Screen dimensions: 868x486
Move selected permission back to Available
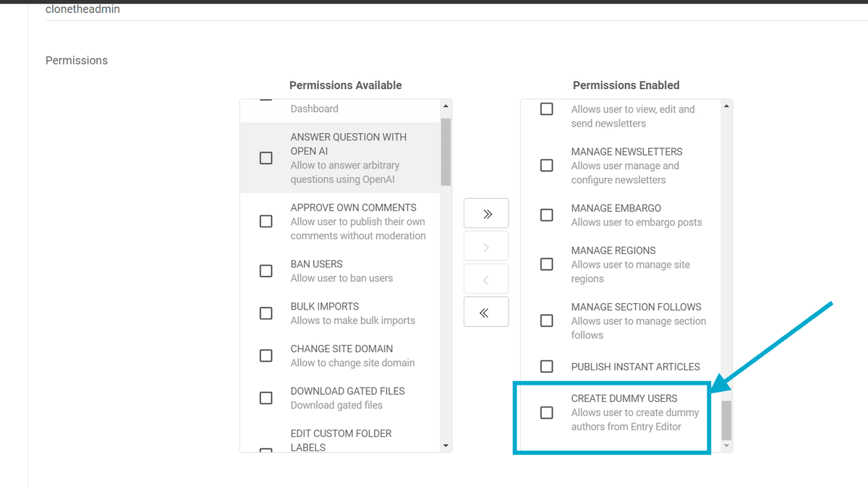[x=485, y=278]
